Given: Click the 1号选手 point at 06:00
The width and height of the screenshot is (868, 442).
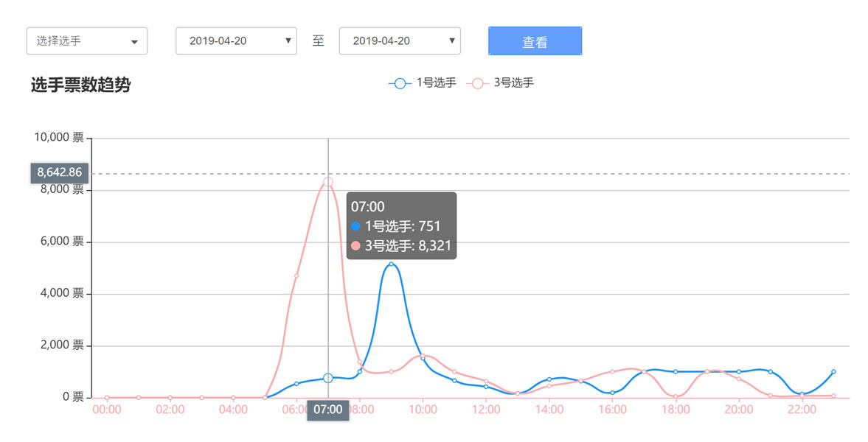Looking at the screenshot, I should pyautogui.click(x=296, y=383).
